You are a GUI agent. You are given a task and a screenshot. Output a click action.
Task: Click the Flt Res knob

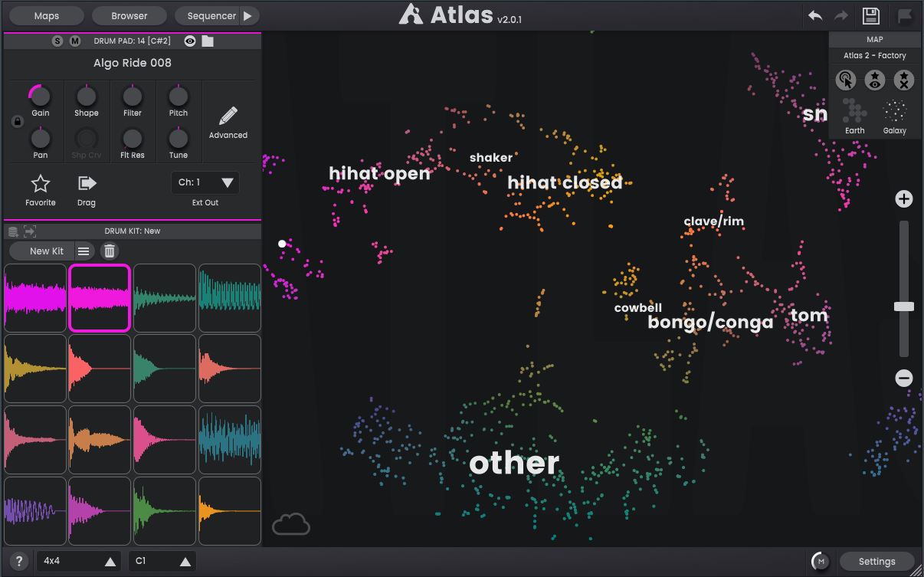coord(133,139)
